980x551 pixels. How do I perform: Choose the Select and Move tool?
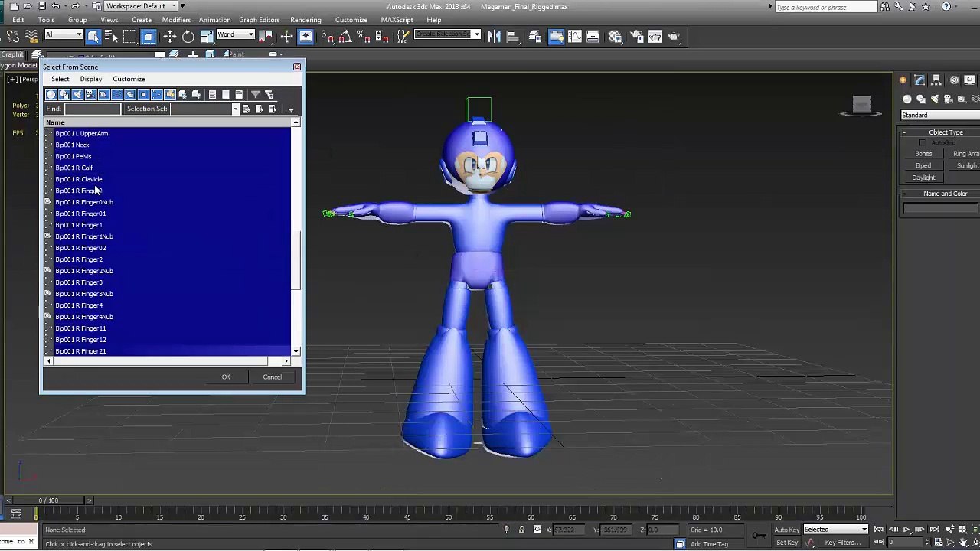pos(170,36)
